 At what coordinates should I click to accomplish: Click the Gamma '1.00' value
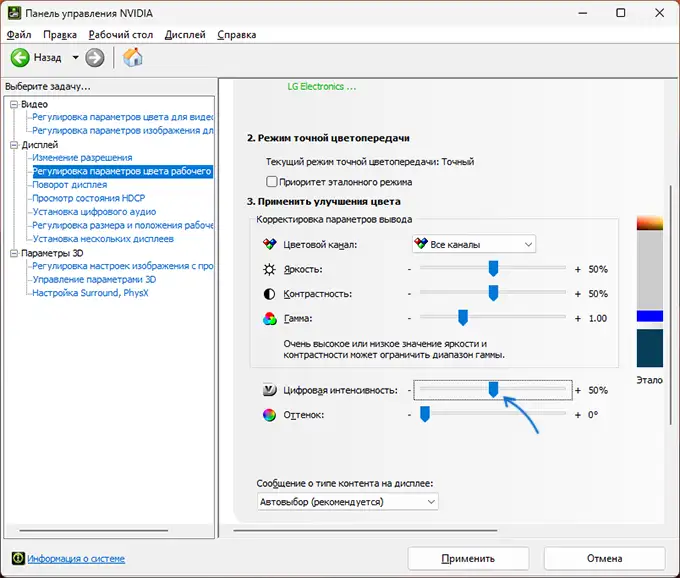[598, 318]
